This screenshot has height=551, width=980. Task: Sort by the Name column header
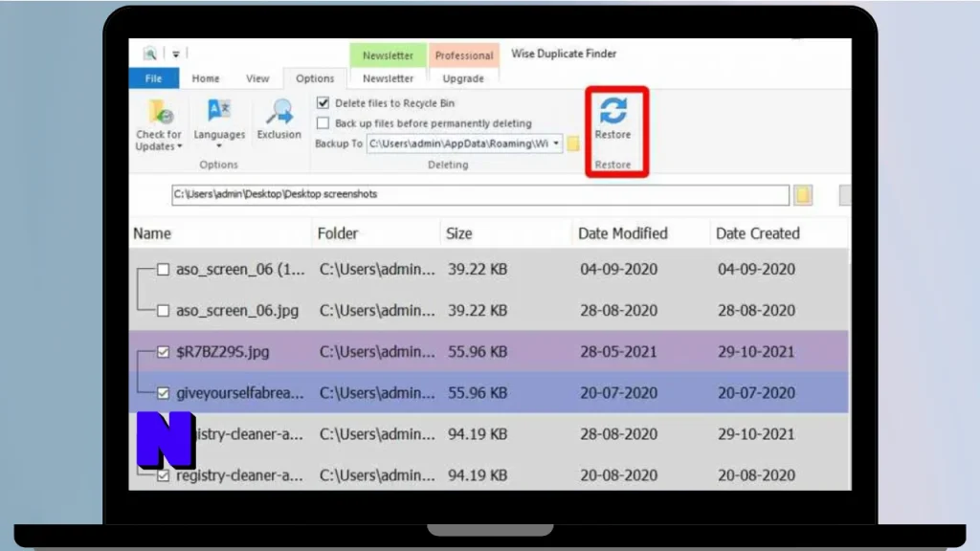pyautogui.click(x=152, y=233)
